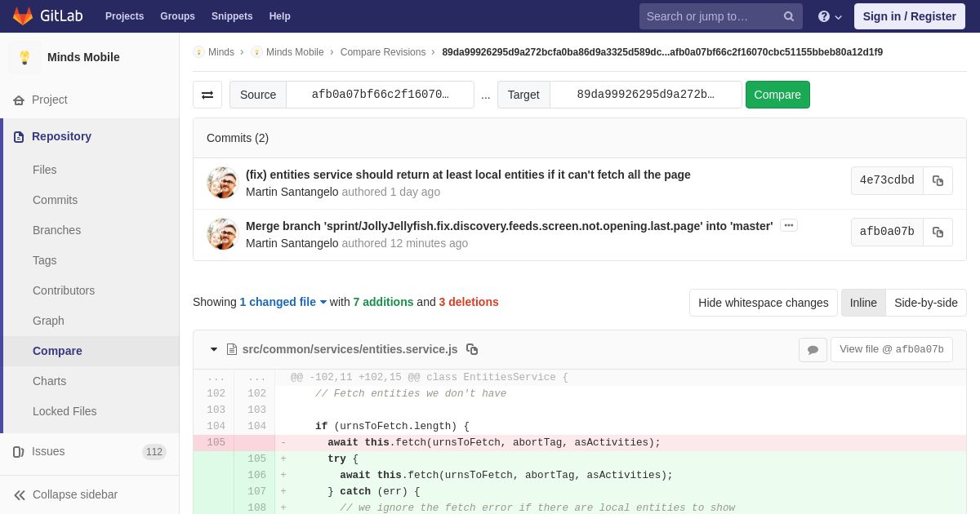Screen dimensions: 980x514
Task: Switch diff view to Side-by-side
Action: pyautogui.click(x=926, y=303)
